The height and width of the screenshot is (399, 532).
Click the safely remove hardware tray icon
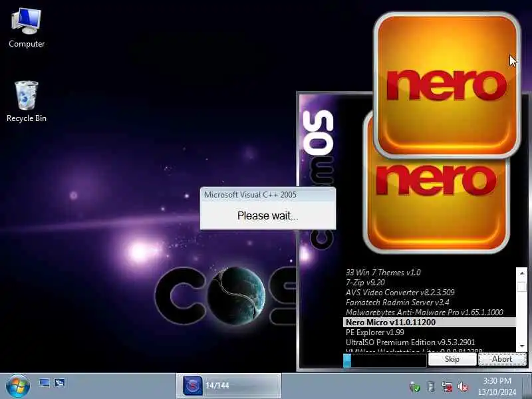(x=431, y=386)
